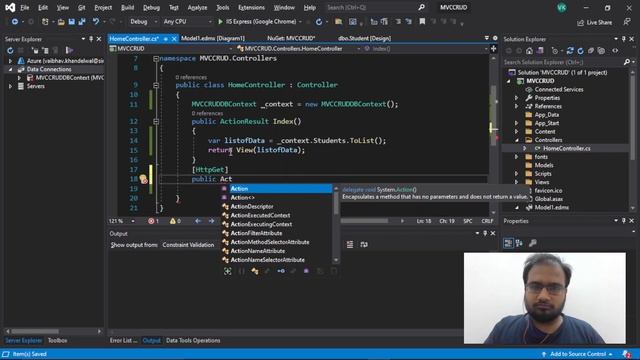This screenshot has width=640, height=360.
Task: Click Solution Explorer sync with active document icon
Action: point(570,51)
